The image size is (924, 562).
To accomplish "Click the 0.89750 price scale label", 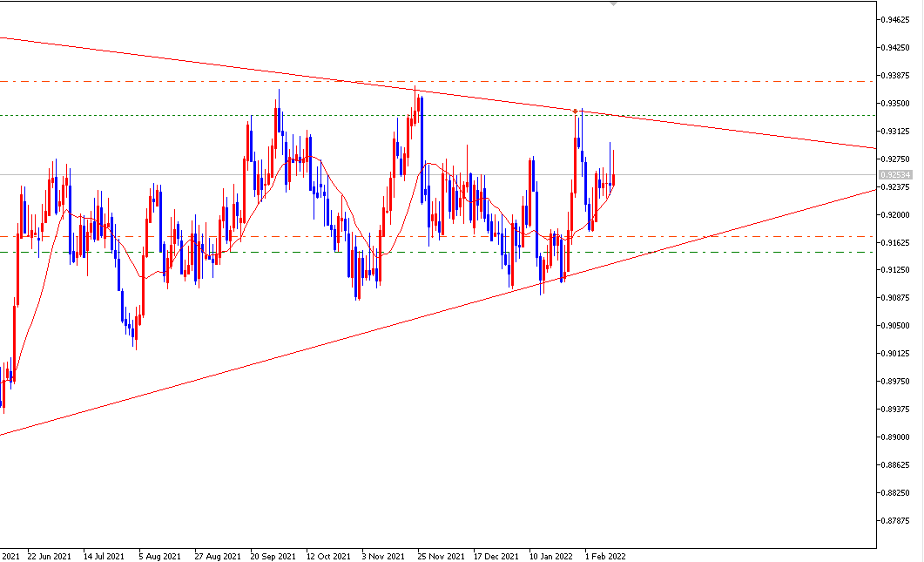I will 895,381.
